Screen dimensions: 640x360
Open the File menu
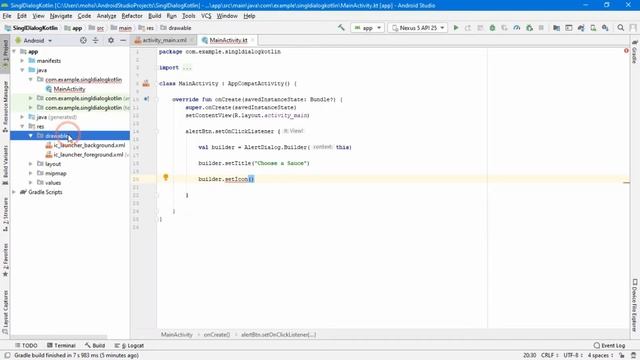7,16
